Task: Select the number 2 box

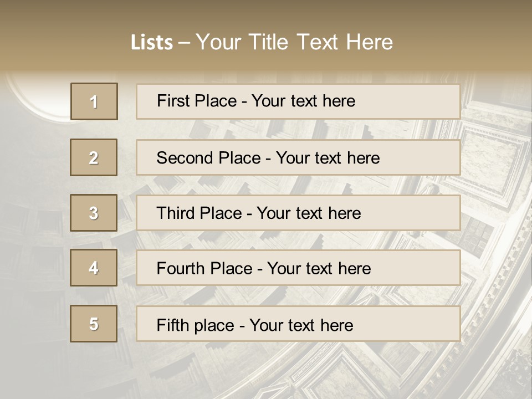Action: tap(94, 157)
